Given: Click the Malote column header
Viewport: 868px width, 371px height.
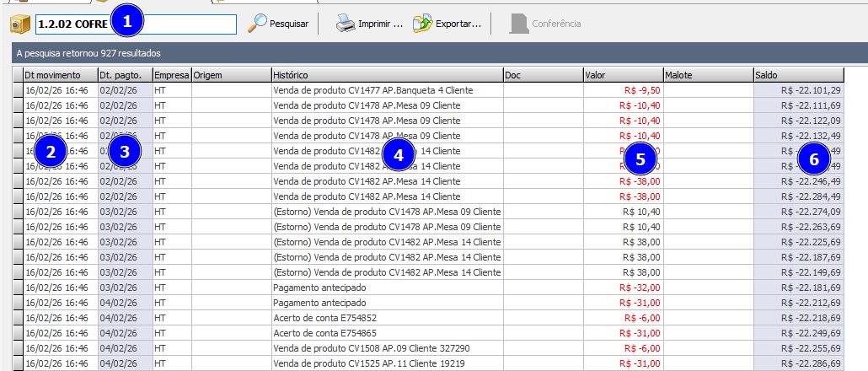Looking at the screenshot, I should pos(707,75).
